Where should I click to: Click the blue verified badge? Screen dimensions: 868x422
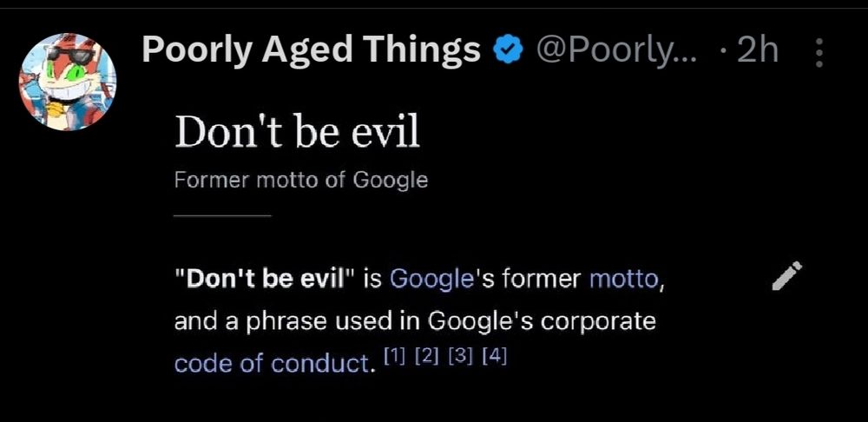pos(508,51)
